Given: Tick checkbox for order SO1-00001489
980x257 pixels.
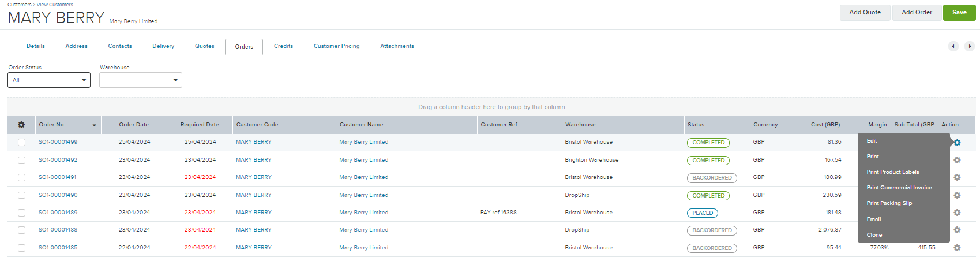Looking at the screenshot, I should (x=21, y=213).
